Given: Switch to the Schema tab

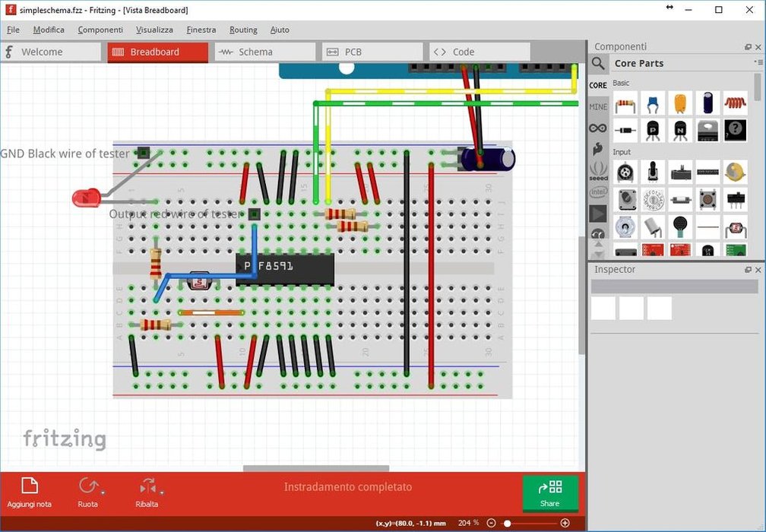Looking at the screenshot, I should (x=265, y=52).
